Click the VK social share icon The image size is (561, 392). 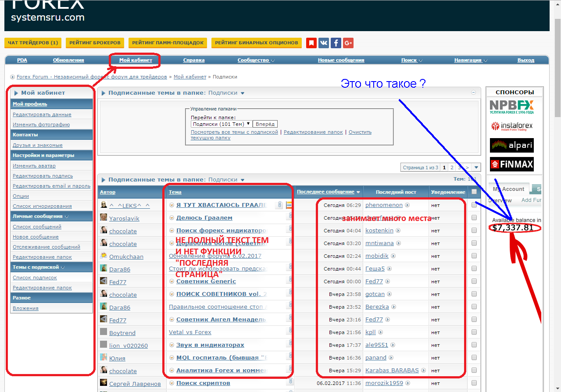[324, 43]
